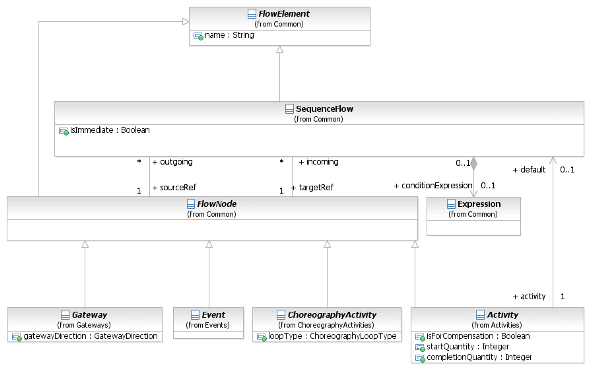The height and width of the screenshot is (371, 598).
Task: Click the '+ default' role label
Action: click(x=529, y=170)
